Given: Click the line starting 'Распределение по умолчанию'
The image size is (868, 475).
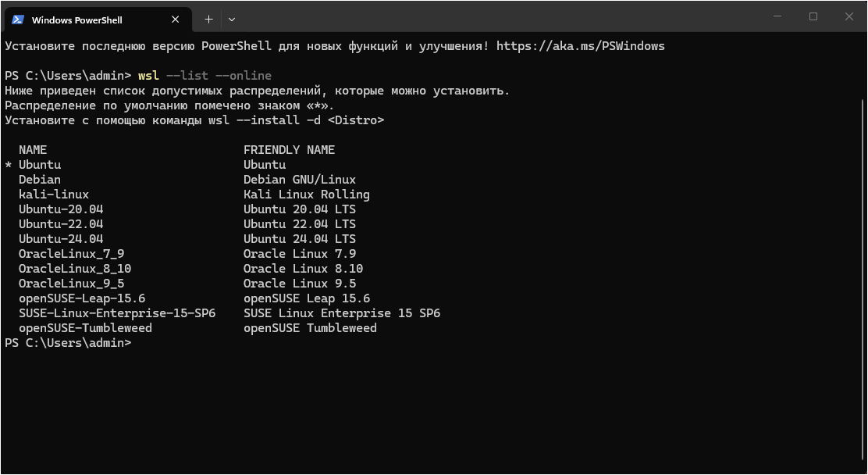Looking at the screenshot, I should coord(169,106).
